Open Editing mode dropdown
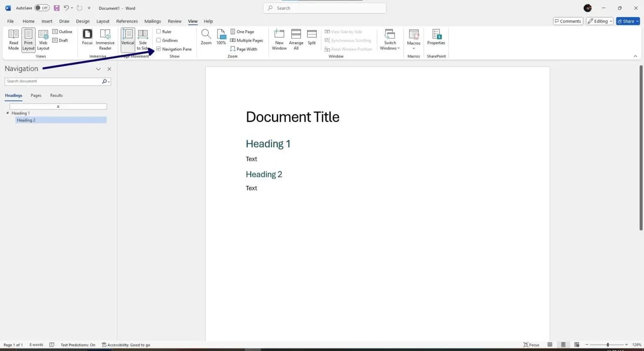The height and width of the screenshot is (351, 644). (600, 21)
